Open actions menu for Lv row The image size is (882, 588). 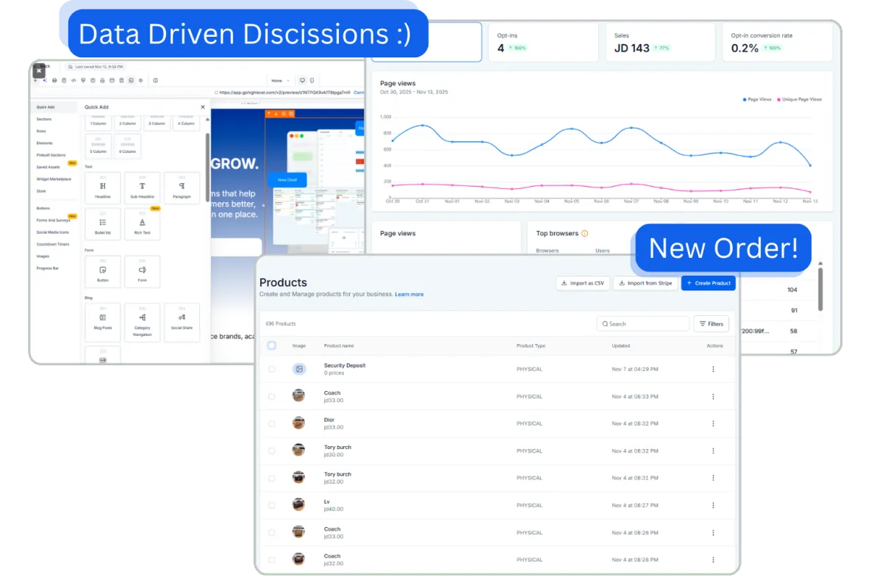pyautogui.click(x=713, y=505)
